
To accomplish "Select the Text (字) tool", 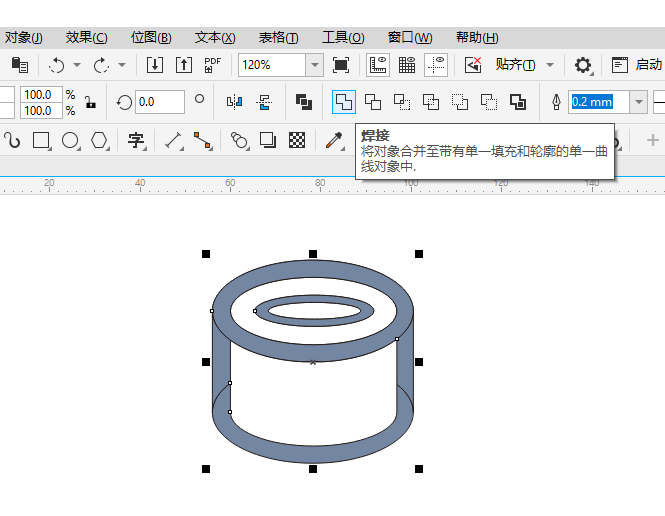I will [x=136, y=141].
